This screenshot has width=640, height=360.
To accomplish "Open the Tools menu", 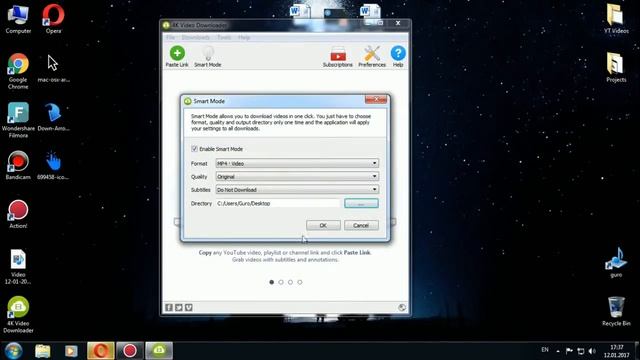I will pyautogui.click(x=224, y=38).
